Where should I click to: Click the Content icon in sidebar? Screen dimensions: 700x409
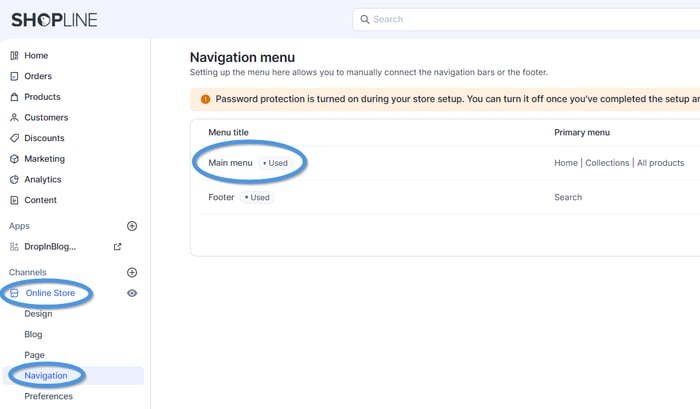click(x=14, y=200)
